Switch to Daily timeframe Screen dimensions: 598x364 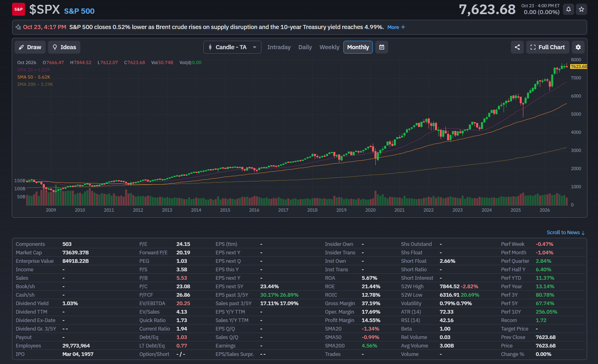tap(305, 47)
